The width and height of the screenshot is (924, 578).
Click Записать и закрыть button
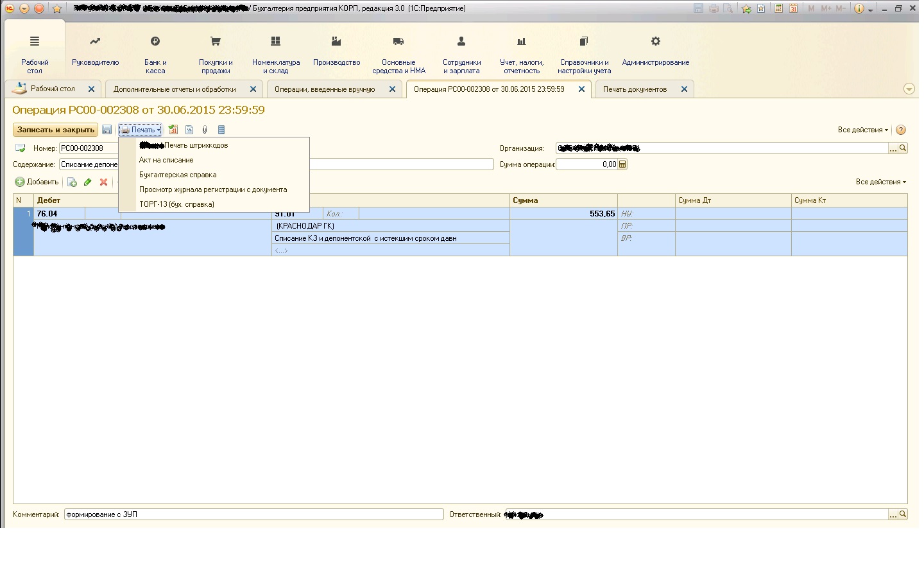pos(56,130)
